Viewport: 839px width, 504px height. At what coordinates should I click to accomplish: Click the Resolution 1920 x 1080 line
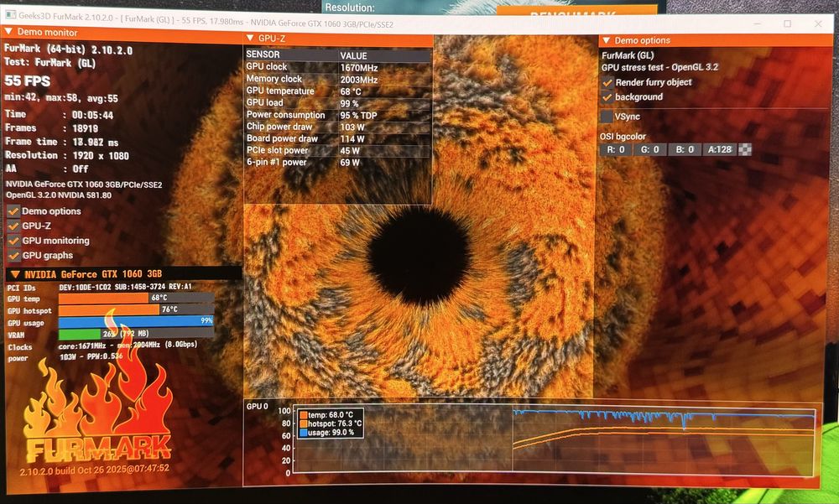pyautogui.click(x=67, y=155)
